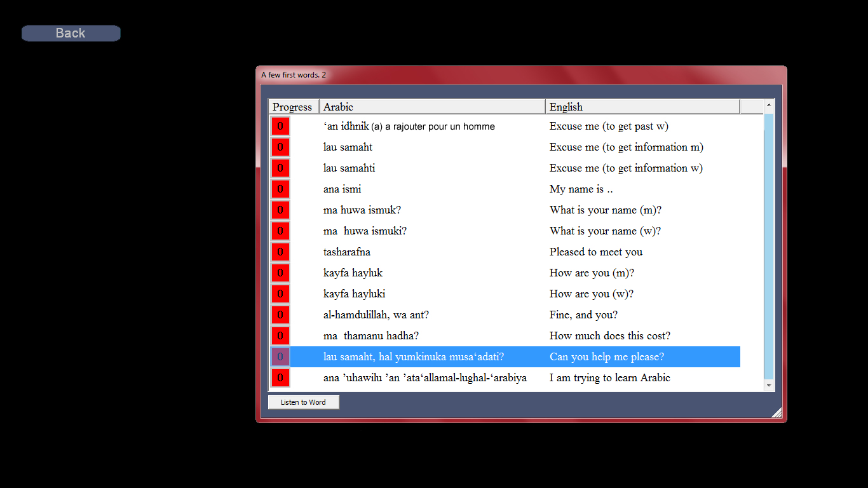Image resolution: width=868 pixels, height=488 pixels.
Task: Sort by the Progress column header
Action: point(294,107)
